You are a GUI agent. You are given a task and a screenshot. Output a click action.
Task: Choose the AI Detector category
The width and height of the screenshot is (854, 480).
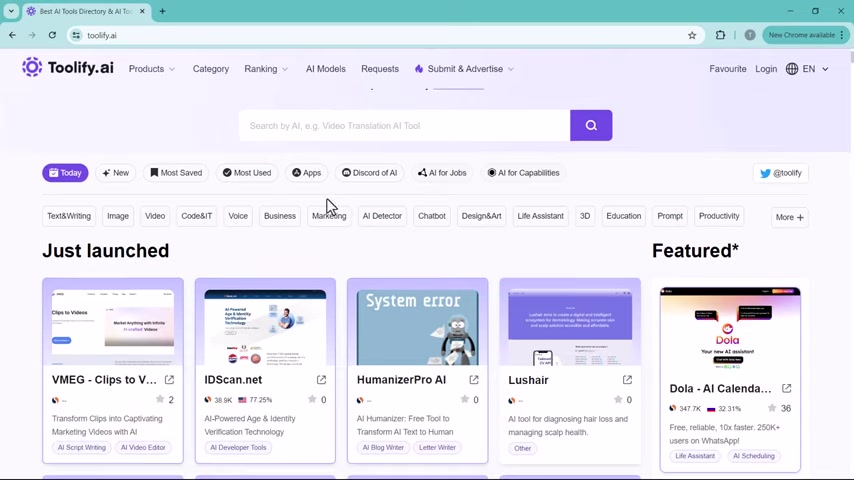click(x=382, y=216)
